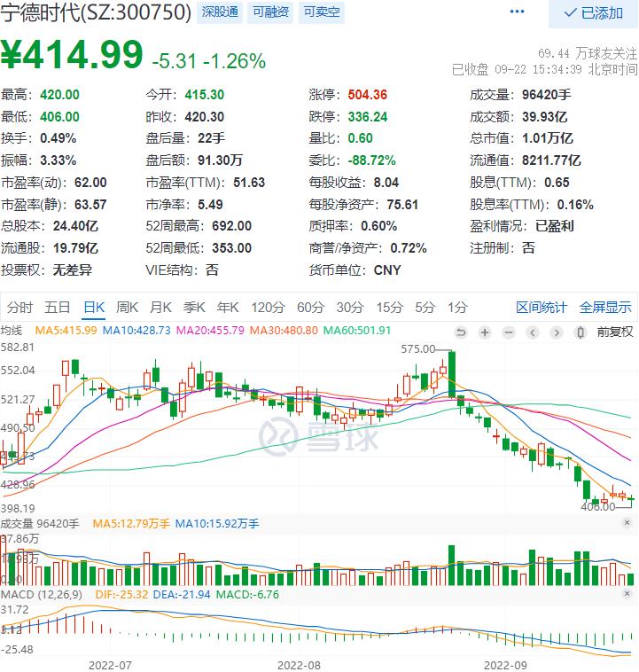
Task: Click the 流通值 value 8211.77亿
Action: pos(551,160)
